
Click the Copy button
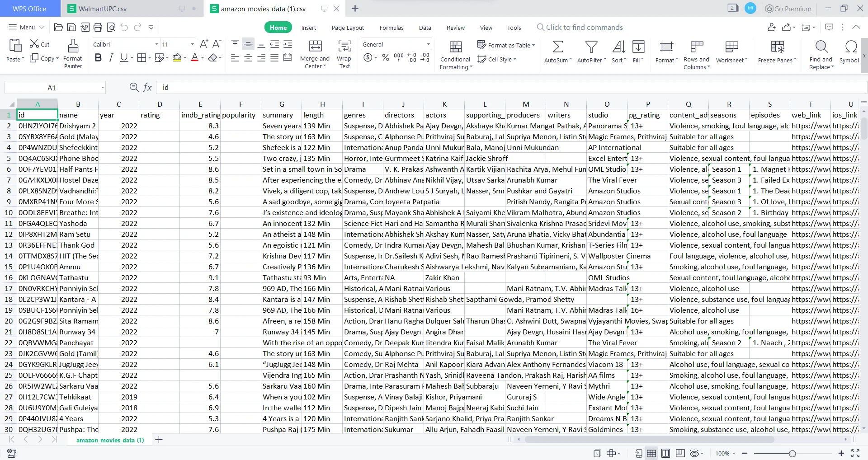[x=44, y=58]
